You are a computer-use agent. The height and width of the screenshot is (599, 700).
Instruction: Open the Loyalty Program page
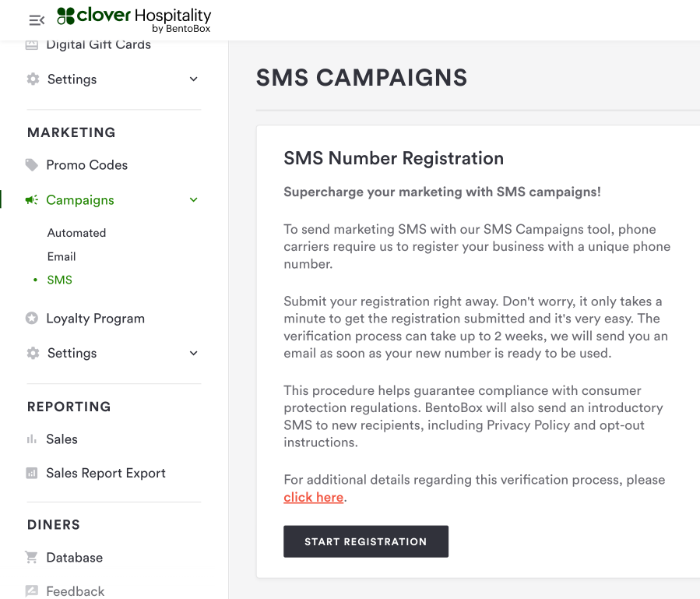[x=95, y=319]
